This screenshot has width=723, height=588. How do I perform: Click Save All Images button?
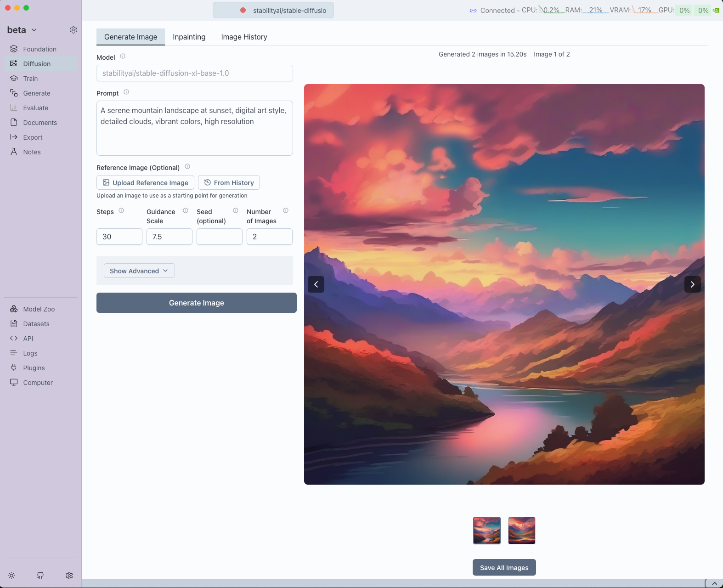pyautogui.click(x=504, y=568)
